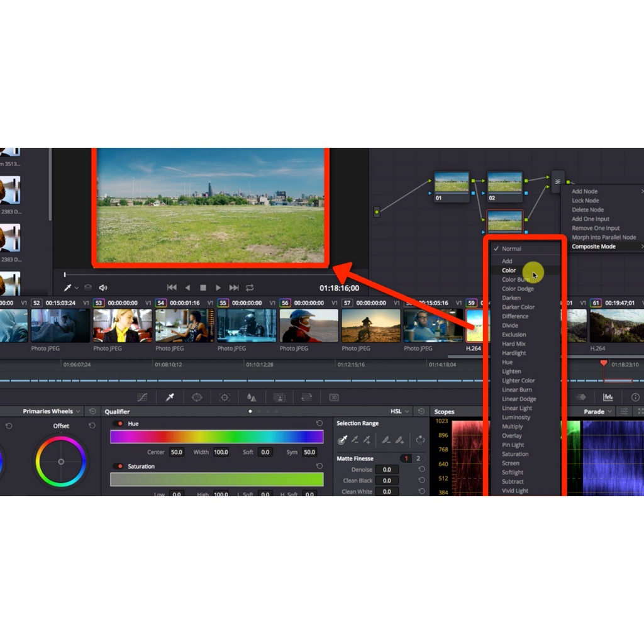The width and height of the screenshot is (644, 644).
Task: Open the Scopes palette icon in toolbar
Action: (x=608, y=397)
